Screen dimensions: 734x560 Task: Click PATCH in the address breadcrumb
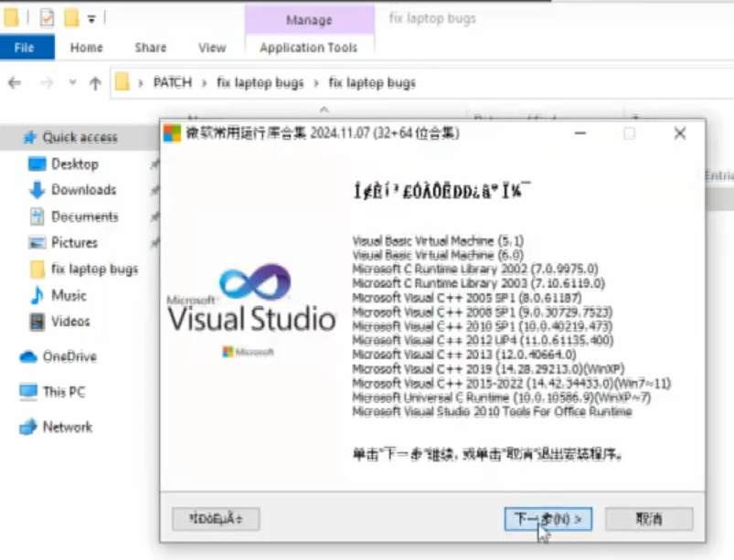point(173,83)
